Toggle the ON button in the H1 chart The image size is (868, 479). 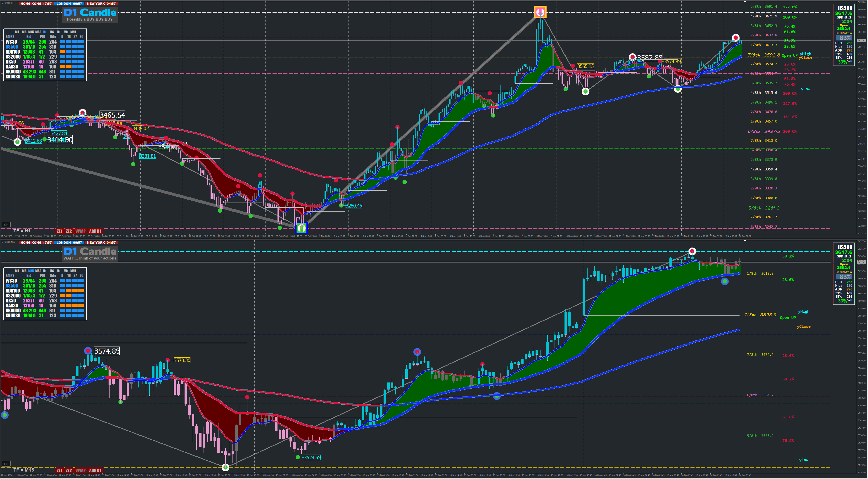[6, 225]
